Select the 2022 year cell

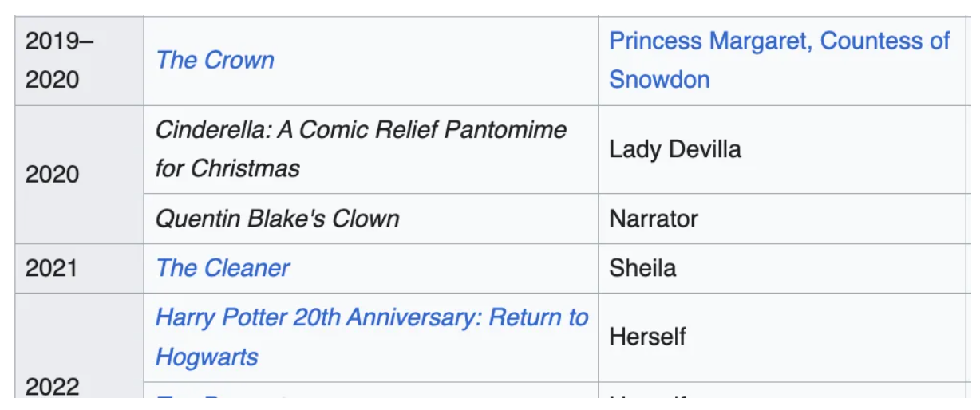(53, 387)
